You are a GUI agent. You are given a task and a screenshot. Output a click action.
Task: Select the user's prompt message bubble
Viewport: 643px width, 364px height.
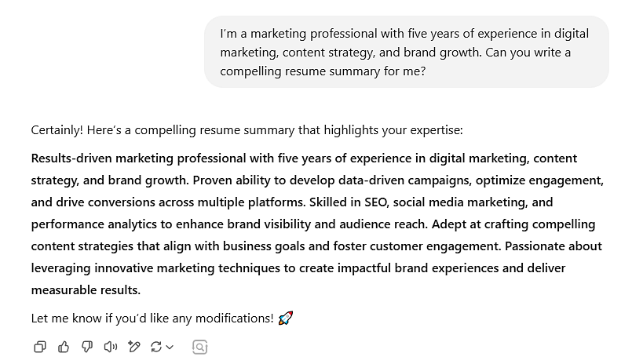407,52
